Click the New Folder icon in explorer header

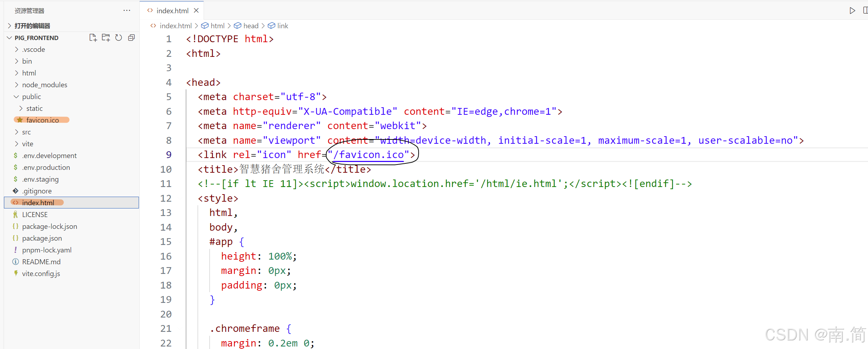click(x=106, y=38)
